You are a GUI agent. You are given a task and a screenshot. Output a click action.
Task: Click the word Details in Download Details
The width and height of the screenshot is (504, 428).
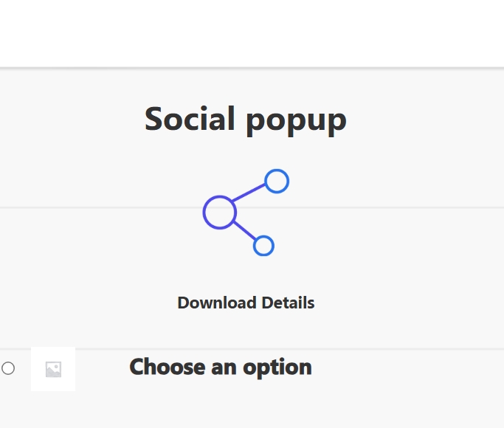point(288,303)
